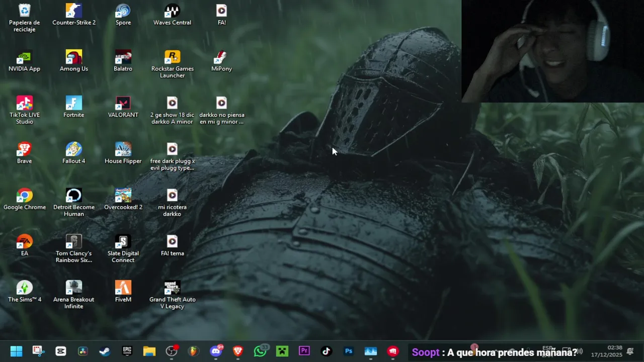The width and height of the screenshot is (644, 362).
Task: Click the webcam overlay thumbnail
Action: 552,51
